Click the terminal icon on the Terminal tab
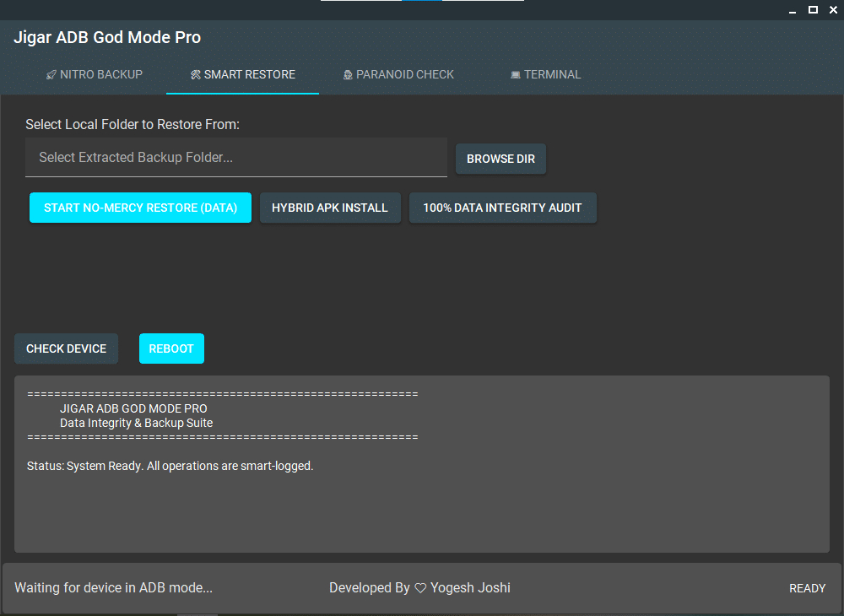 coord(516,74)
